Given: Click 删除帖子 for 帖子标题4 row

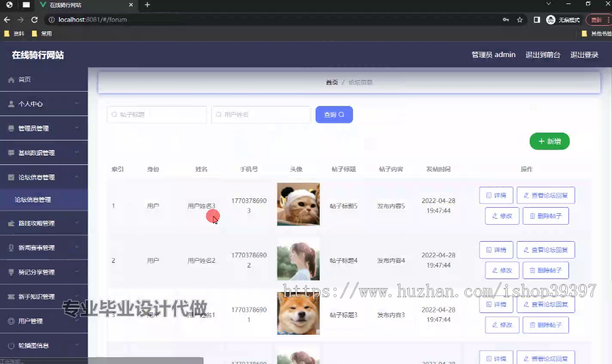Looking at the screenshot, I should [545, 270].
